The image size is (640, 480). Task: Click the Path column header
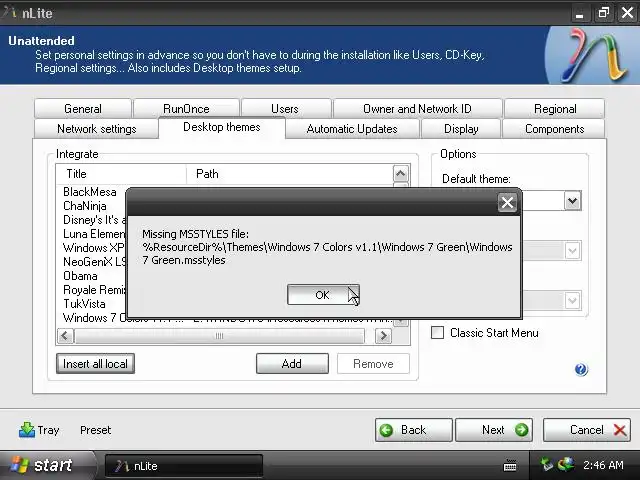pyautogui.click(x=289, y=174)
